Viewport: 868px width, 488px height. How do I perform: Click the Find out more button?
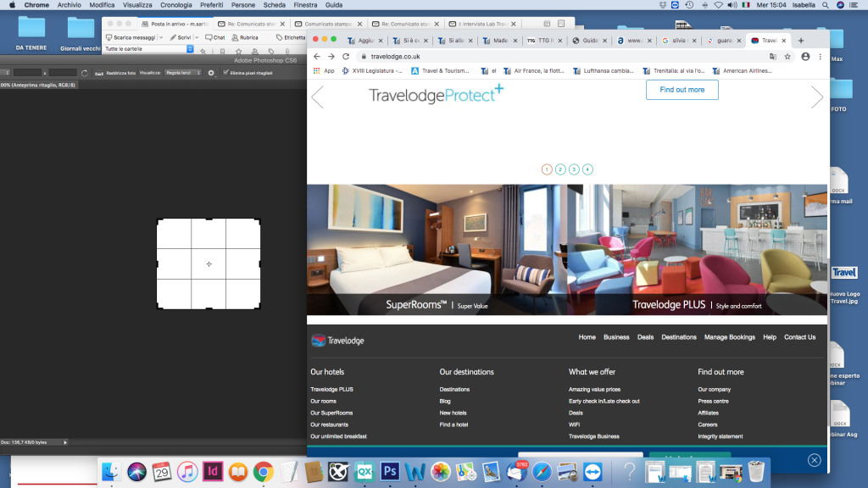click(x=682, y=90)
